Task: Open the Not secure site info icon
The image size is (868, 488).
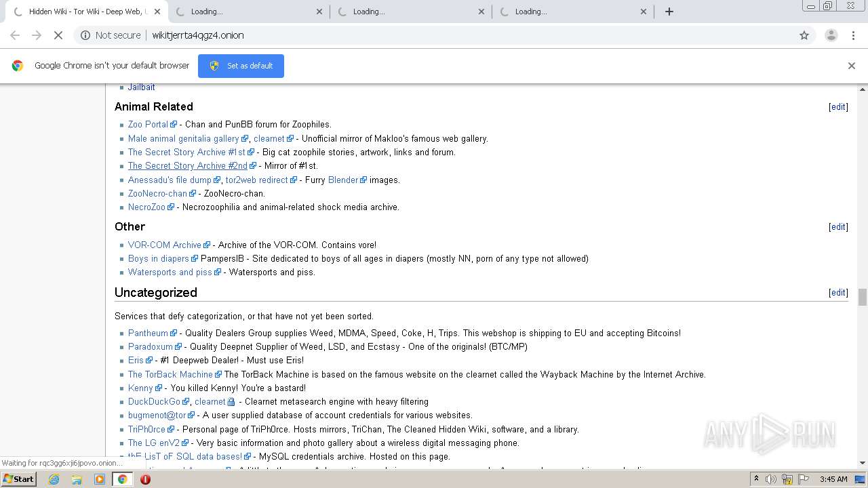Action: pyautogui.click(x=85, y=35)
